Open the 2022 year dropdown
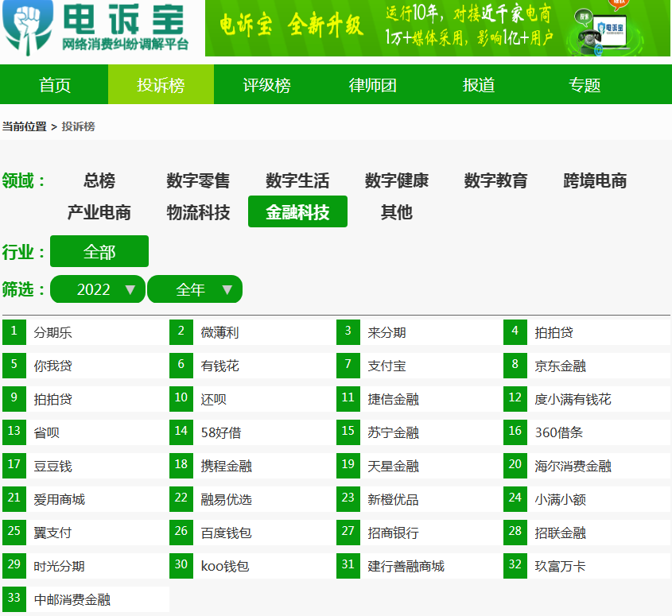 coord(98,289)
